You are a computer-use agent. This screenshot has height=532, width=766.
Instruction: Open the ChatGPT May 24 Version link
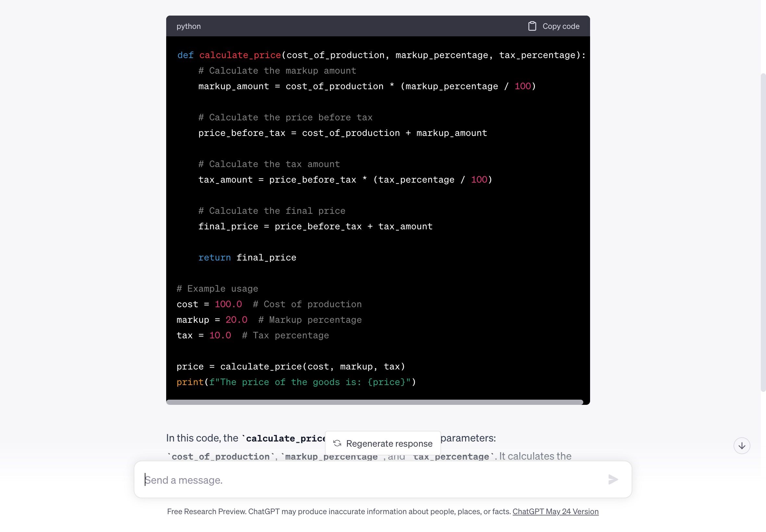(555, 511)
